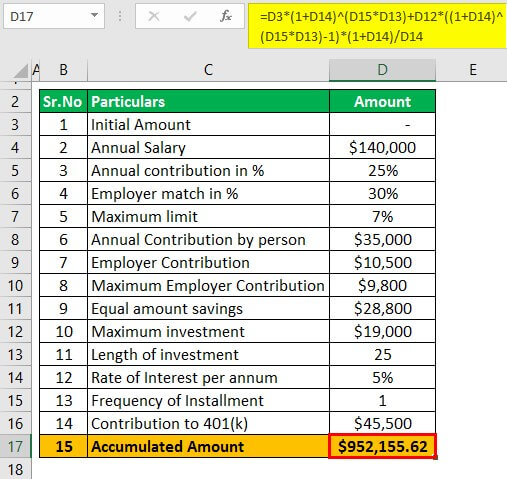Select row 7 header
The height and width of the screenshot is (479, 507).
point(15,216)
